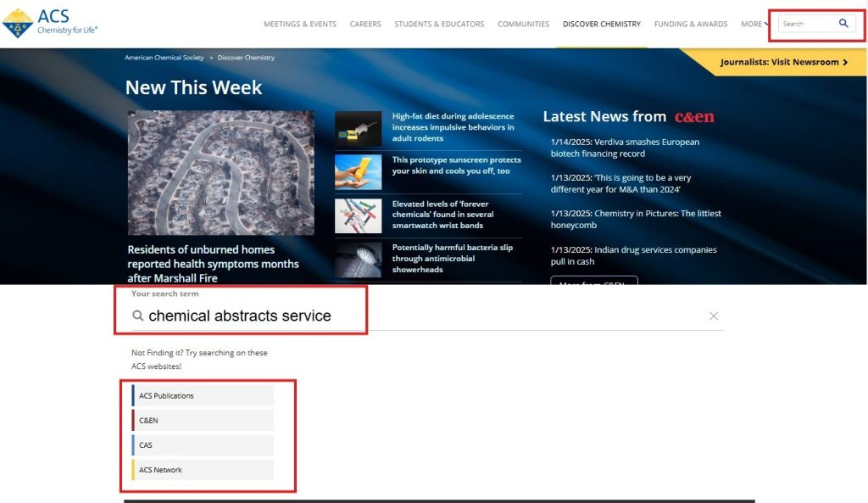Screen dimensions: 868x503
Task: Open the smartwatch wrist bands thumbnail
Action: [x=359, y=215]
